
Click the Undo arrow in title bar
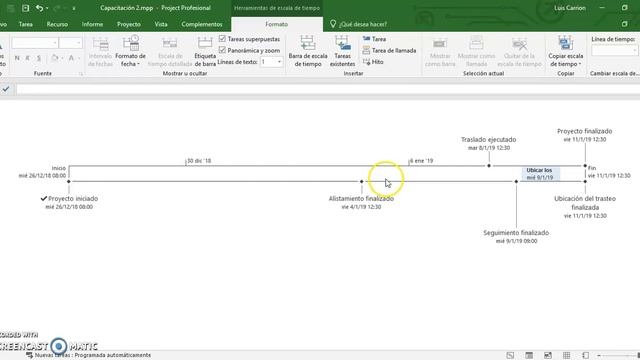pyautogui.click(x=39, y=8)
